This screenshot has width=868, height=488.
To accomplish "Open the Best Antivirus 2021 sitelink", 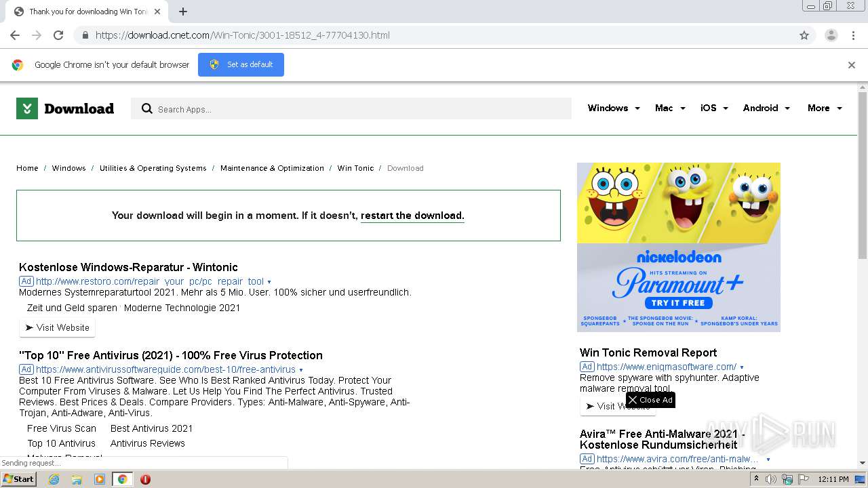I will pos(152,428).
